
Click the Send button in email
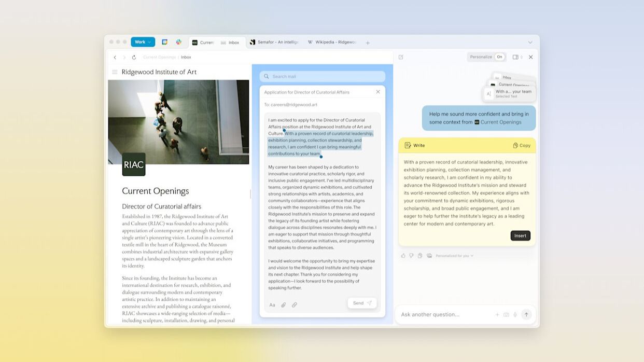[362, 303]
